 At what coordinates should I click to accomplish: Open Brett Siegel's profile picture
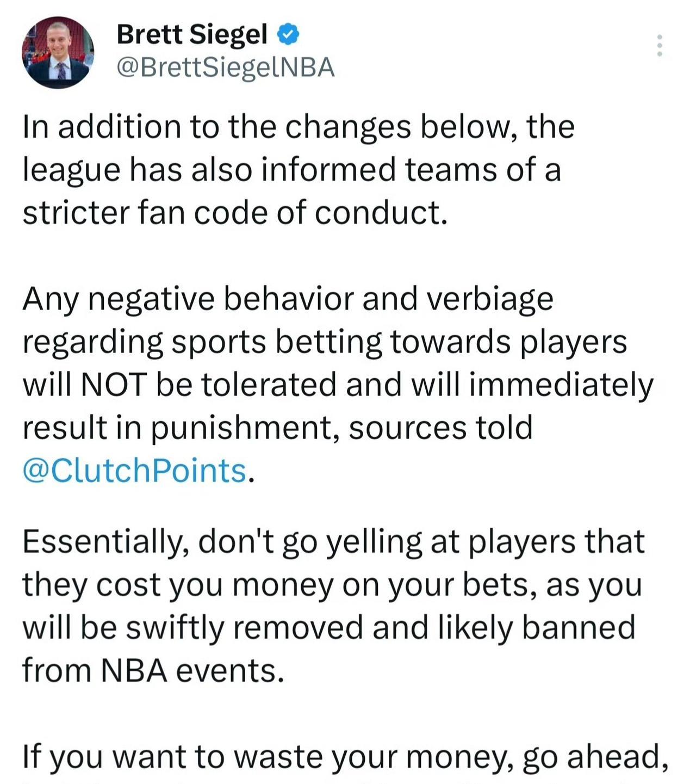click(58, 52)
